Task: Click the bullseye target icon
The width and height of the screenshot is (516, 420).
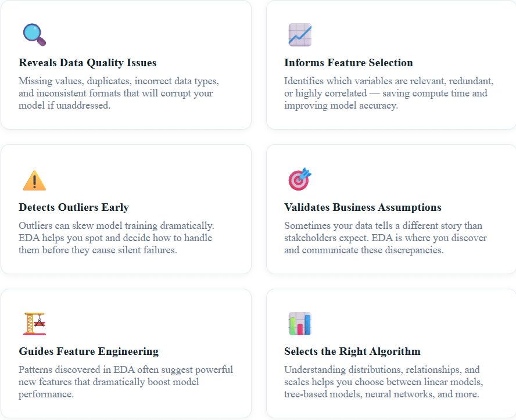Action: click(x=300, y=180)
